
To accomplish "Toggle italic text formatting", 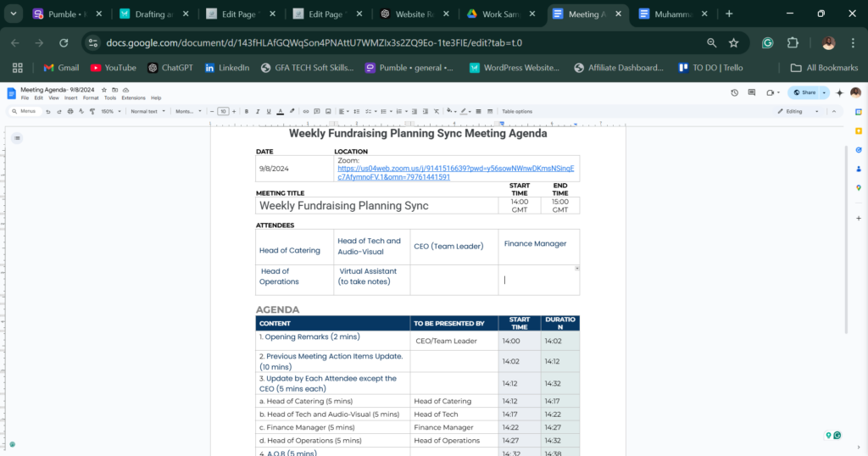I will point(258,111).
